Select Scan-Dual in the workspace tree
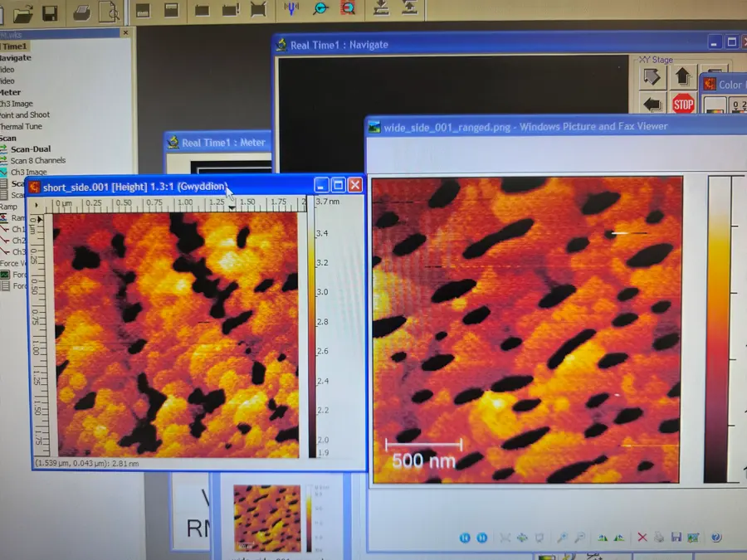 point(31,149)
